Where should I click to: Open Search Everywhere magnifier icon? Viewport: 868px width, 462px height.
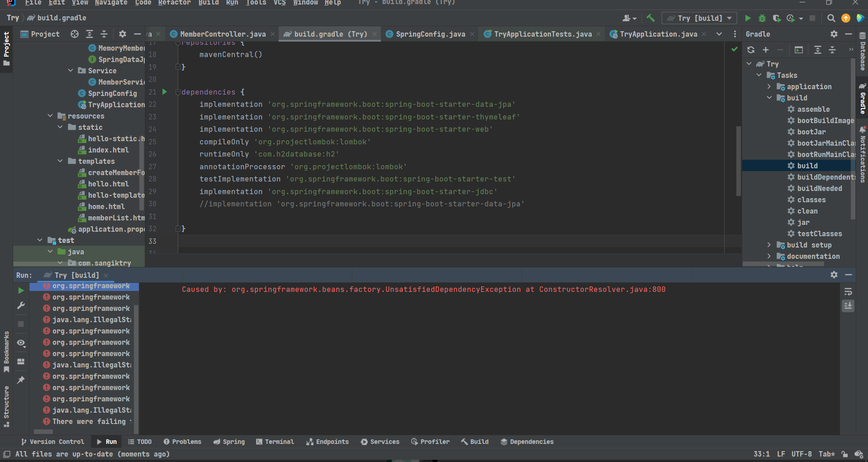(831, 18)
